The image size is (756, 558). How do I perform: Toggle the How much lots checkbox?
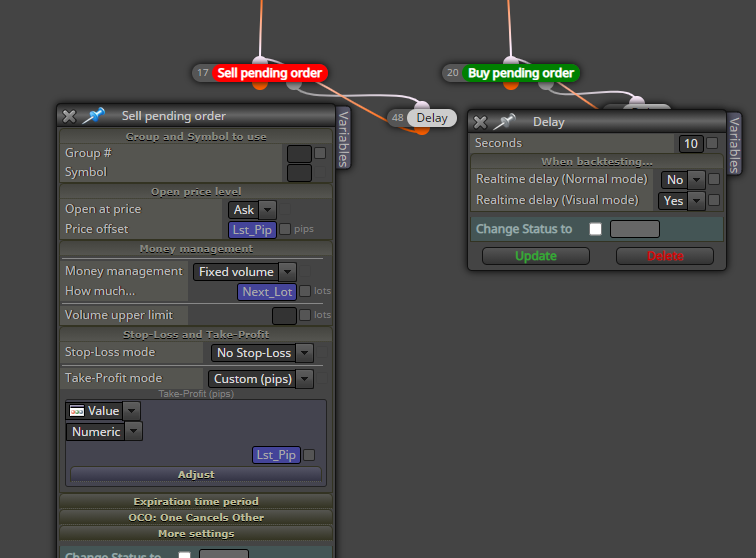click(305, 291)
